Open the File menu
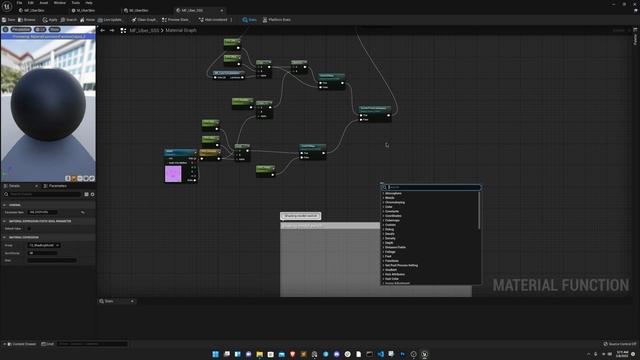 pyautogui.click(x=19, y=3)
